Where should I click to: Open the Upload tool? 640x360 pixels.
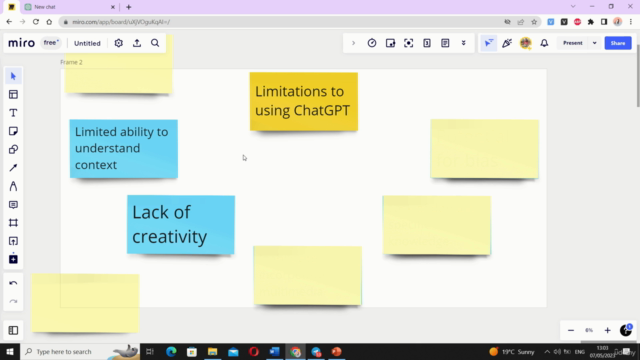pyautogui.click(x=13, y=241)
